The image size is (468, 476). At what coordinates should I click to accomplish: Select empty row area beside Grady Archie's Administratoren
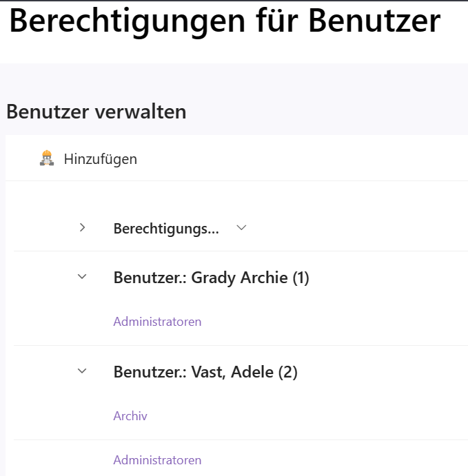click(334, 322)
